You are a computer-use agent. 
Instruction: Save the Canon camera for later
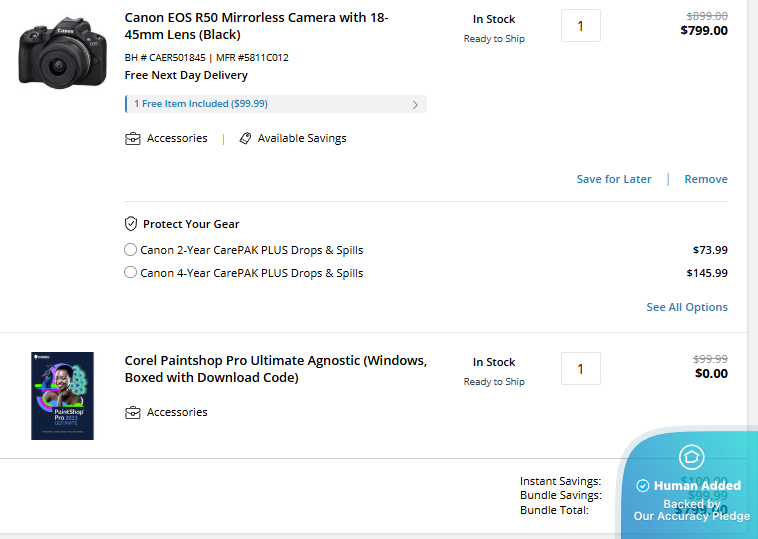(x=613, y=179)
